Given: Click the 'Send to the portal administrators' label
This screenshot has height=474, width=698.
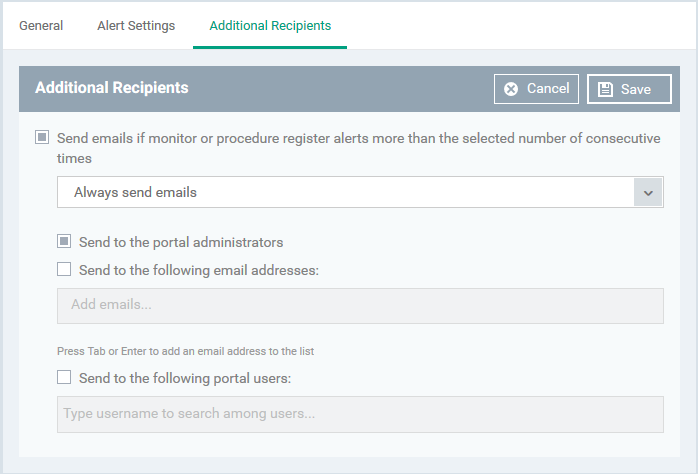Looking at the screenshot, I should [181, 242].
